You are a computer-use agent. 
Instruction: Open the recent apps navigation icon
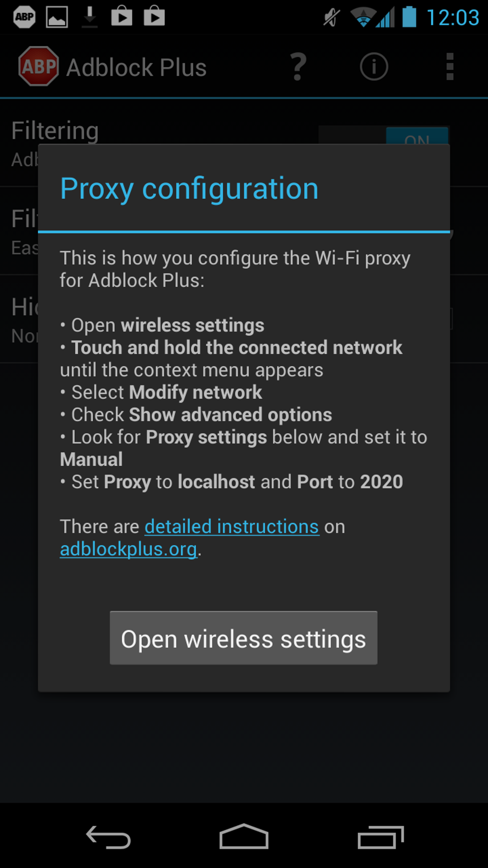[380, 837]
